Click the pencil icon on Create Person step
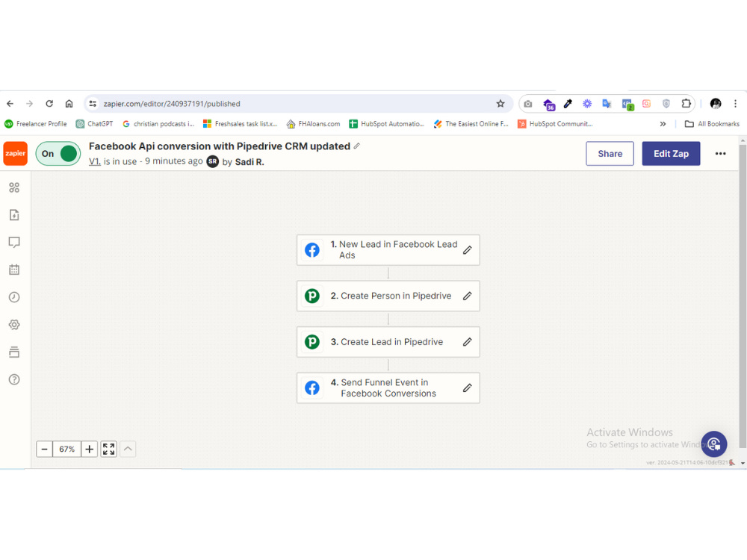Screen dimensions: 747x560 pyautogui.click(x=467, y=296)
